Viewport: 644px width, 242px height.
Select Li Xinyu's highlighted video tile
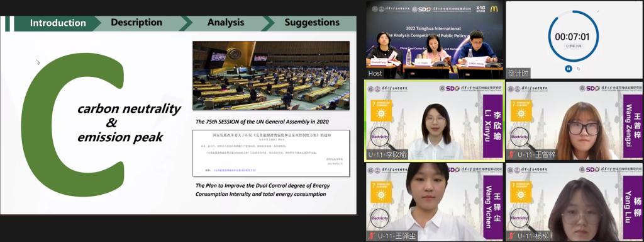[x=435, y=120]
